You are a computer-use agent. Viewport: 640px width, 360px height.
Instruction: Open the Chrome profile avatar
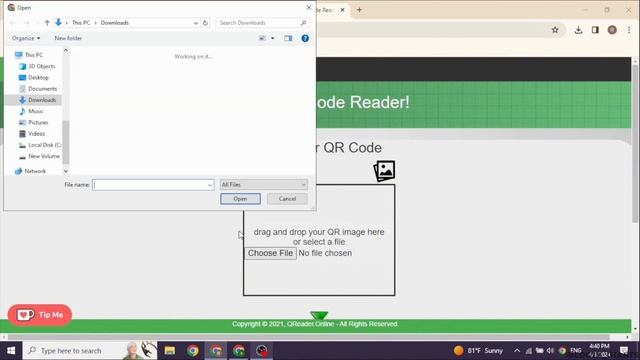612,30
